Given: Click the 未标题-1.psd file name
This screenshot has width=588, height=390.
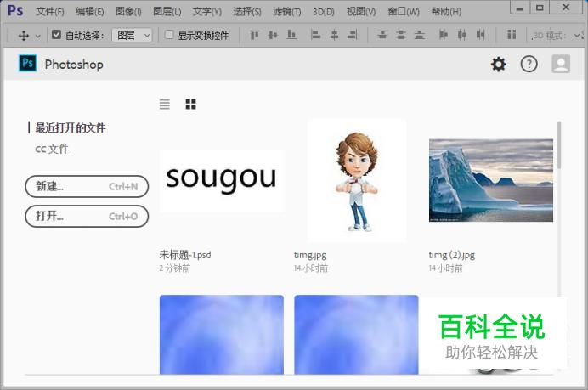Looking at the screenshot, I should pyautogui.click(x=185, y=255).
